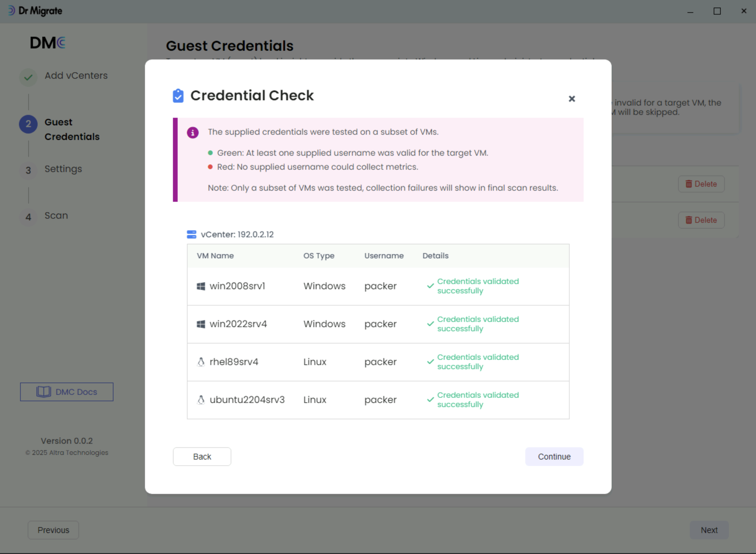Go to Guest Credentials step
Image resolution: width=756 pixels, height=554 pixels.
click(72, 129)
